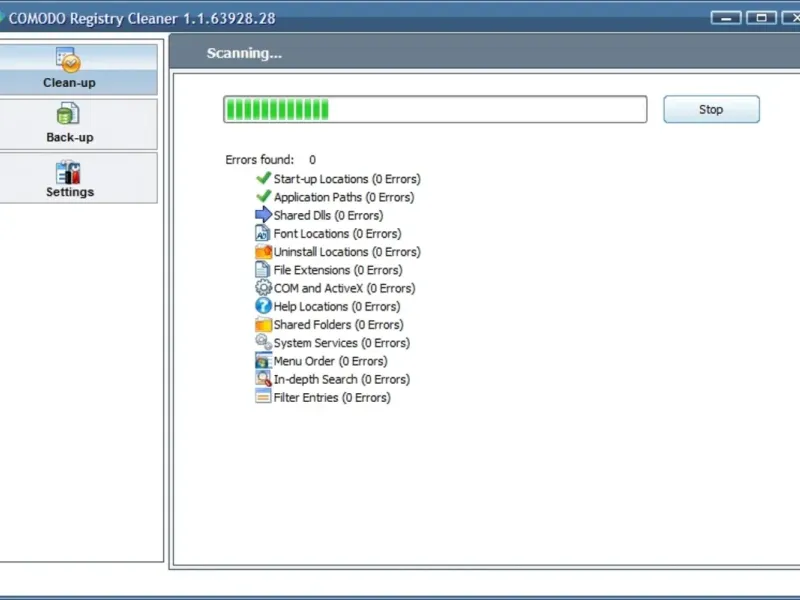The width and height of the screenshot is (800, 600).
Task: Open the Back-up section
Action: (x=78, y=124)
